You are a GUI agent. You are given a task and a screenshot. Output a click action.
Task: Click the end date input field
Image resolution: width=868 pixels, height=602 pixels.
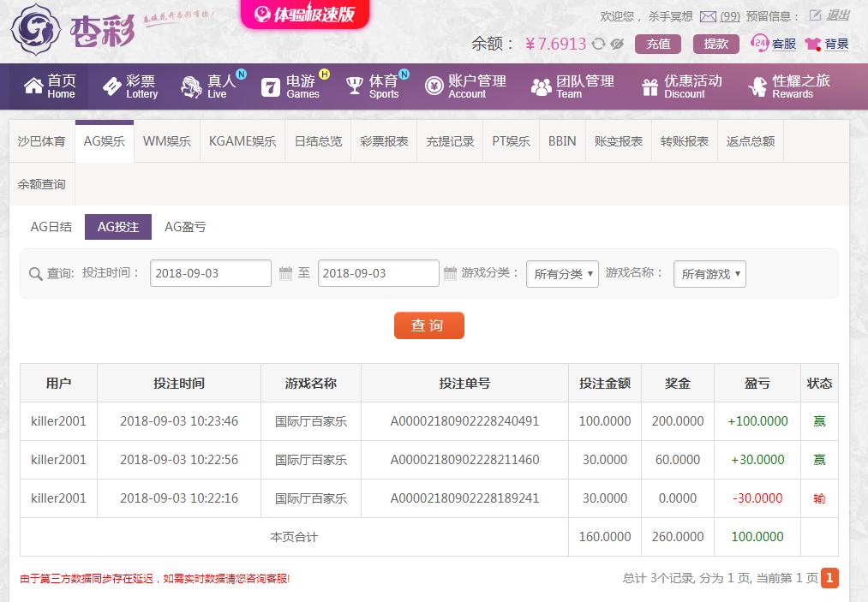[379, 273]
